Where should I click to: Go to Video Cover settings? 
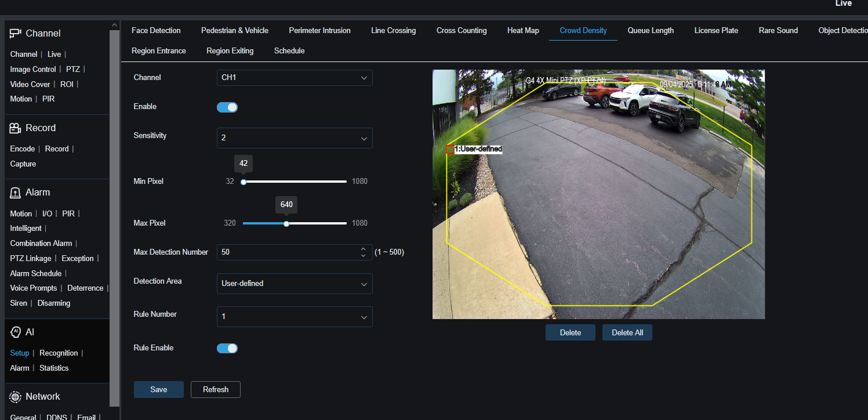click(x=30, y=85)
